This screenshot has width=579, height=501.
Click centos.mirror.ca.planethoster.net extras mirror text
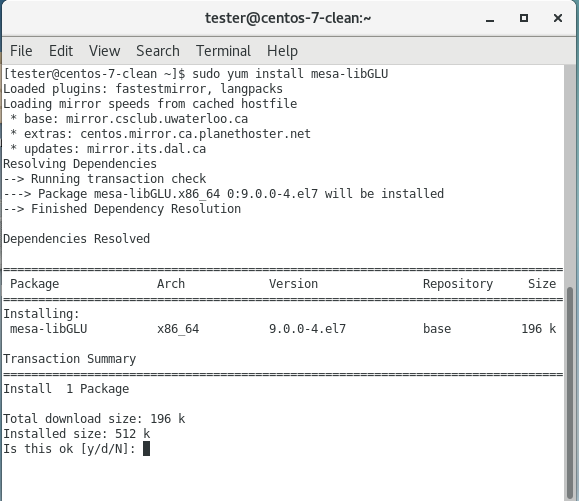click(x=195, y=134)
